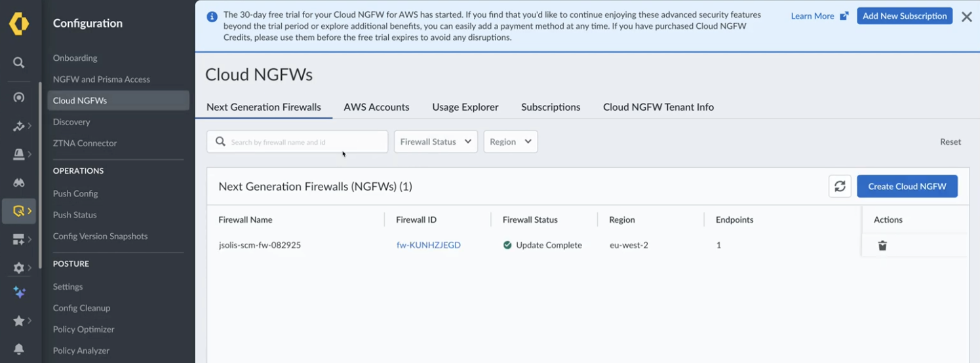980x363 pixels.
Task: Expand the selected Configuration icon menu
Action: (x=19, y=211)
